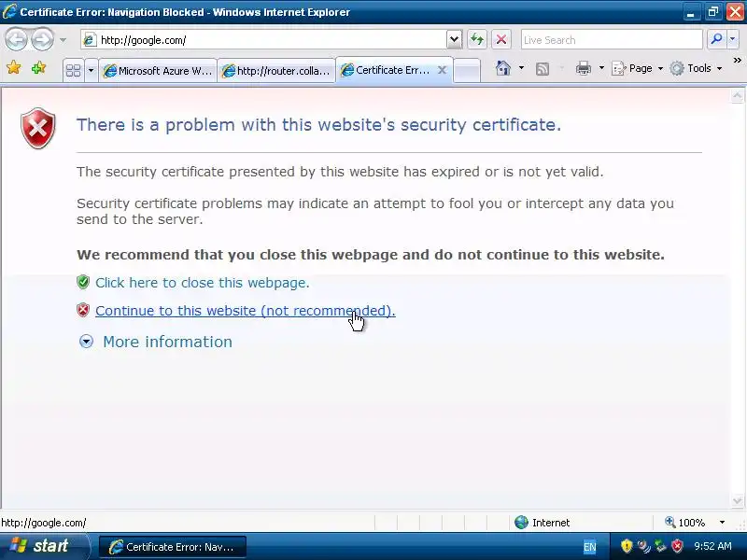This screenshot has width=747, height=560.
Task: Show more toolbar commands chevron
Action: [738, 61]
